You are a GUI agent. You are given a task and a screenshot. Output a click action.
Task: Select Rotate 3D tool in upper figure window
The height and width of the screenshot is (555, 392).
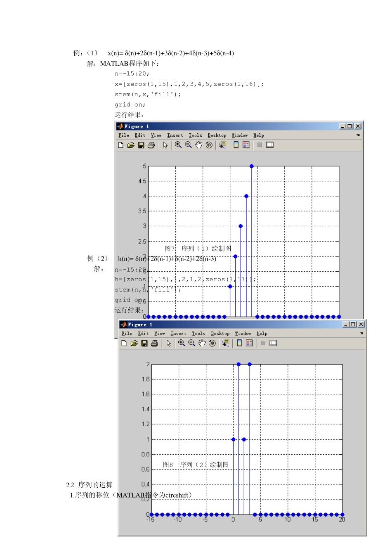pyautogui.click(x=209, y=145)
